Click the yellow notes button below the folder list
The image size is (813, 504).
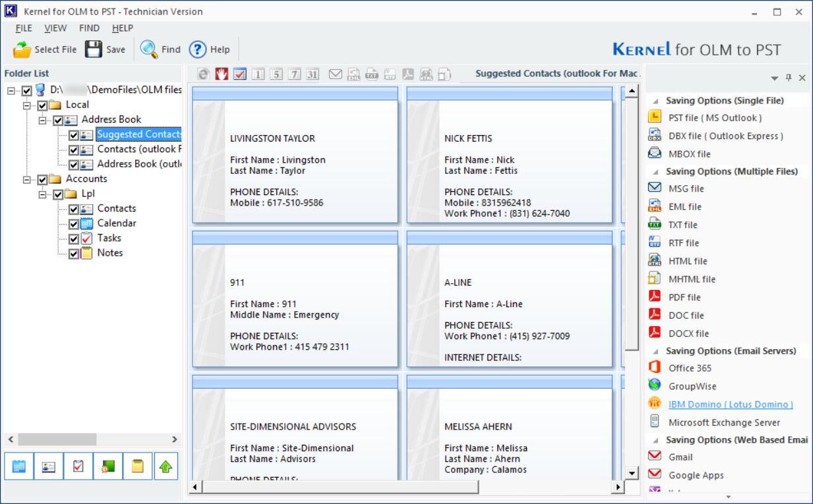(x=138, y=466)
